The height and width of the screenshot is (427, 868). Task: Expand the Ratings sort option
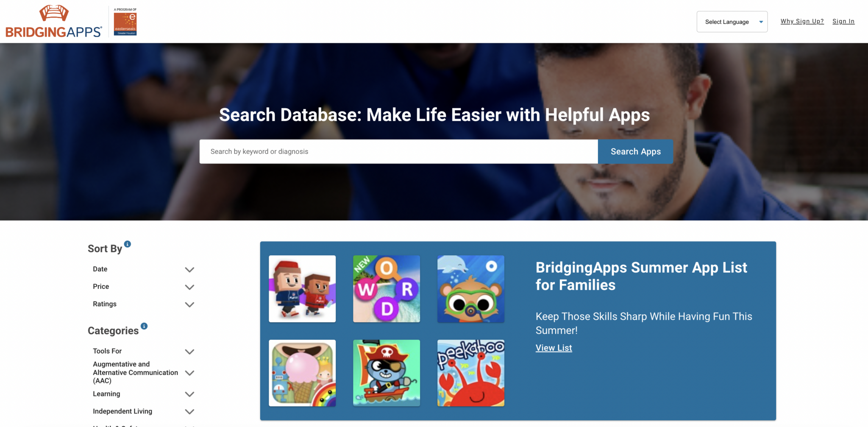tap(189, 304)
